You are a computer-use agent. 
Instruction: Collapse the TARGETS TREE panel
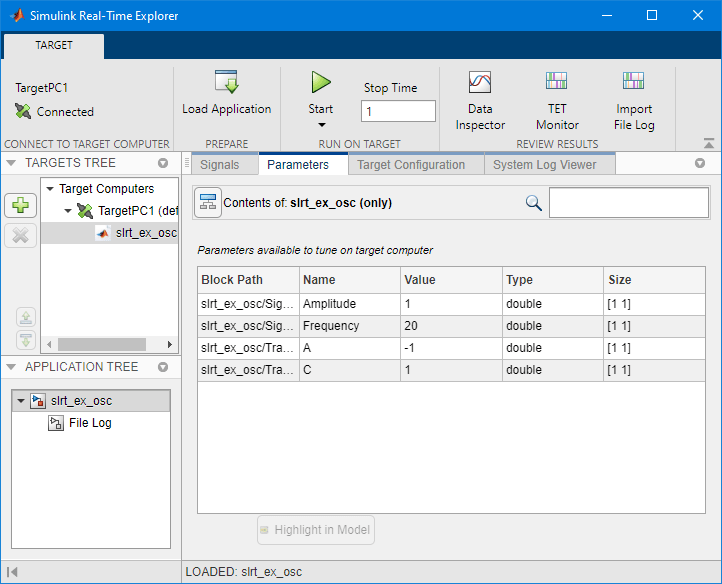pos(11,163)
